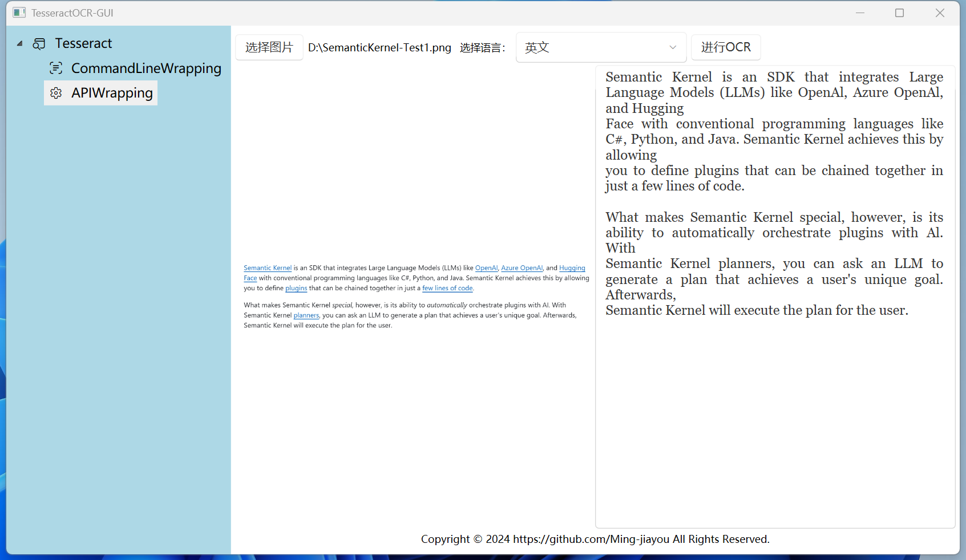Click the CommandLineWrapping scan icon
The image size is (966, 560).
(56, 68)
